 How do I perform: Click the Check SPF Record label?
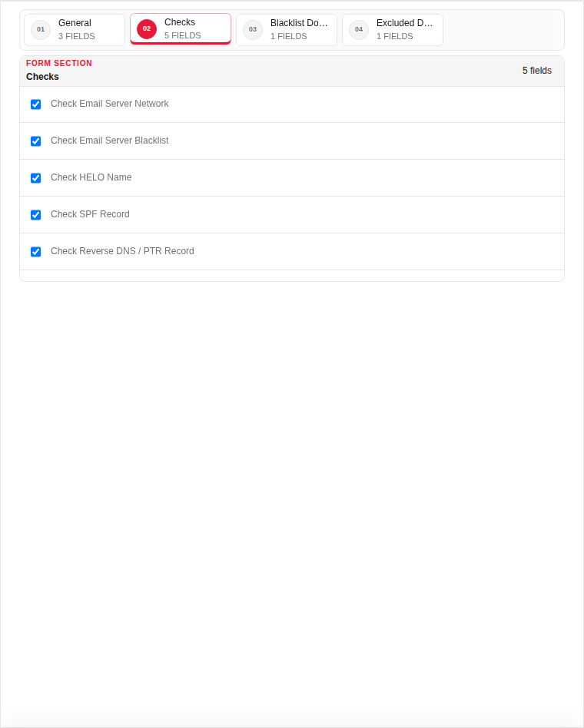click(90, 214)
